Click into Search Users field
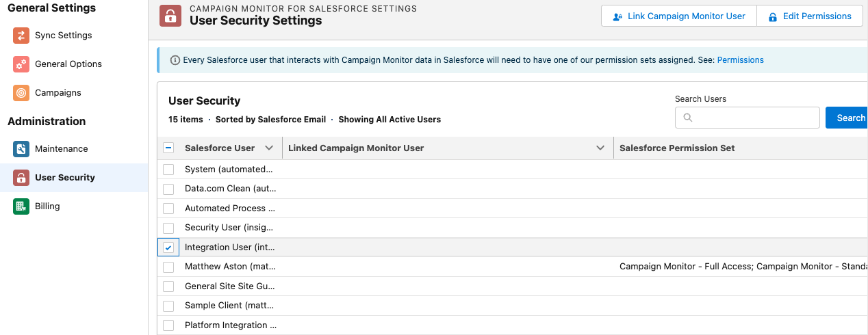The width and height of the screenshot is (868, 335). pyautogui.click(x=748, y=118)
